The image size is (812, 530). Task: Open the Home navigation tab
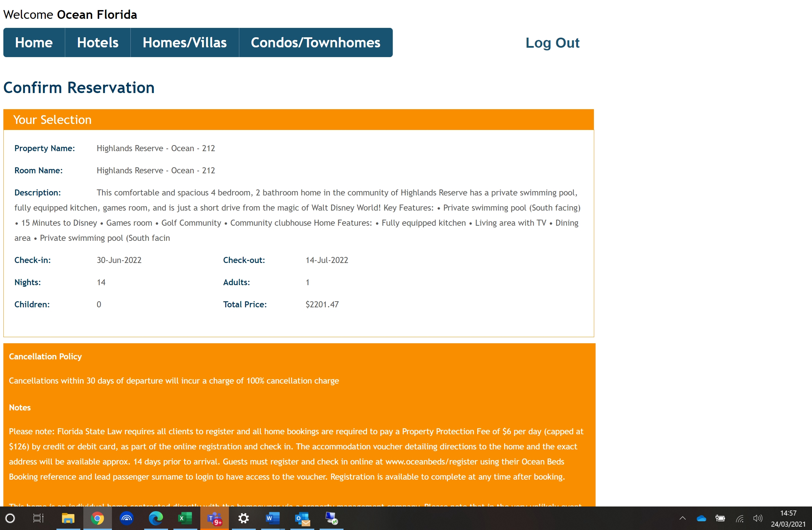[x=34, y=43]
